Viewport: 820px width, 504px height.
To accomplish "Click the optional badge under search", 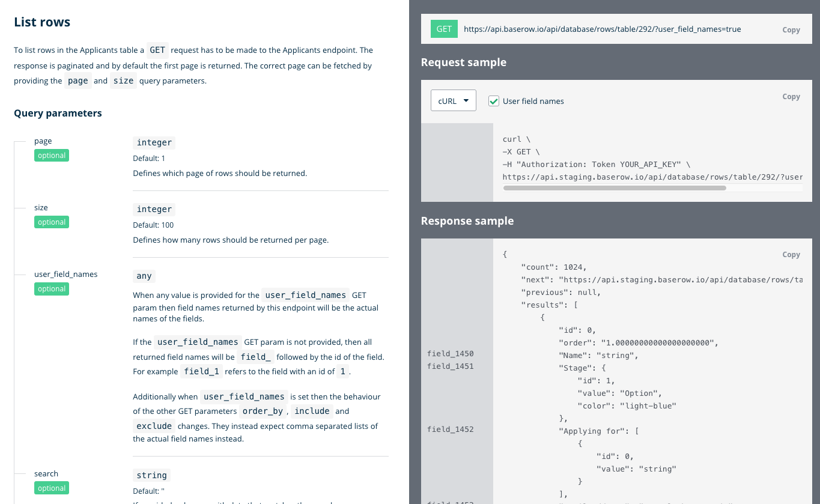I will (52, 488).
